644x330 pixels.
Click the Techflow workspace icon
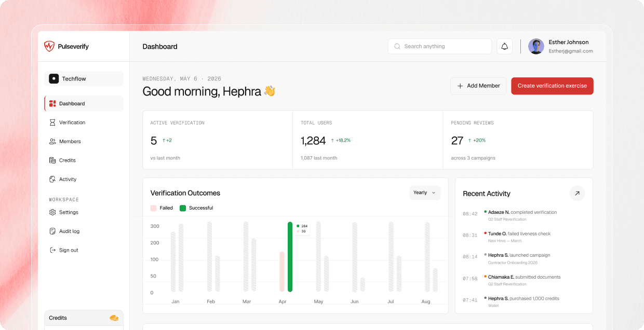coord(54,79)
